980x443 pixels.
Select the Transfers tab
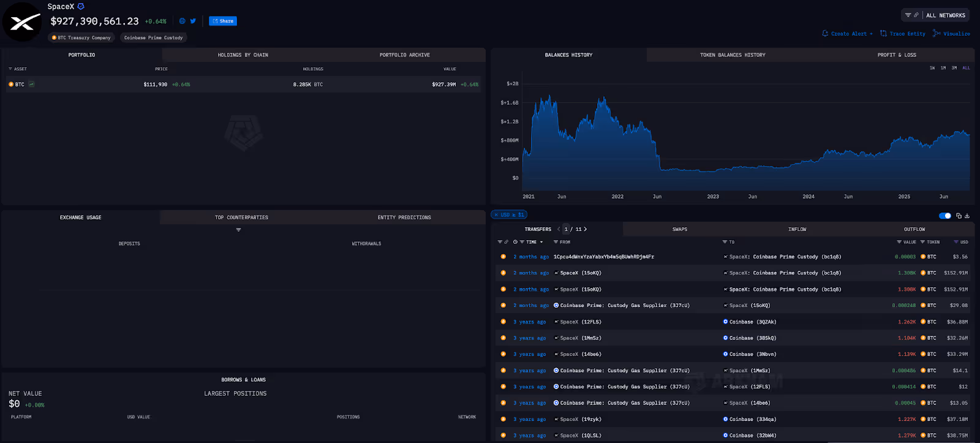[x=538, y=229]
